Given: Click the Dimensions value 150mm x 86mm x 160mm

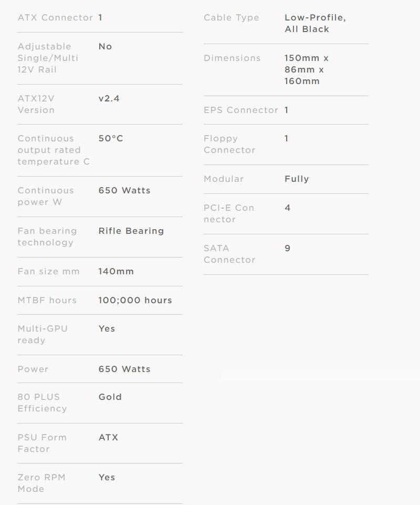Looking at the screenshot, I should (306, 69).
